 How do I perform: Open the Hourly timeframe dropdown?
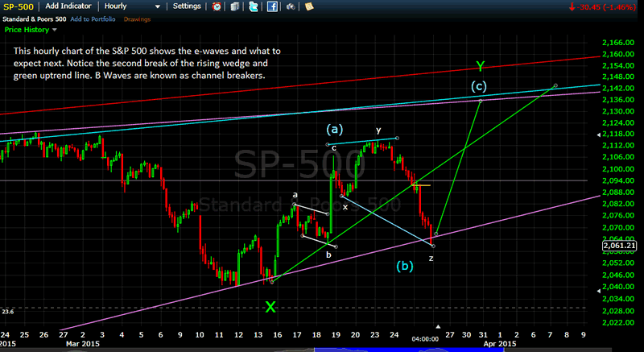132,6
